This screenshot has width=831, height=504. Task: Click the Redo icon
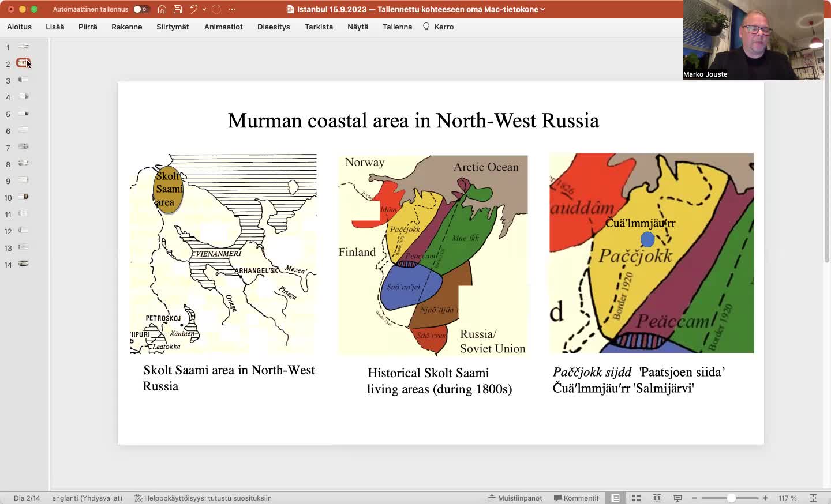(216, 9)
